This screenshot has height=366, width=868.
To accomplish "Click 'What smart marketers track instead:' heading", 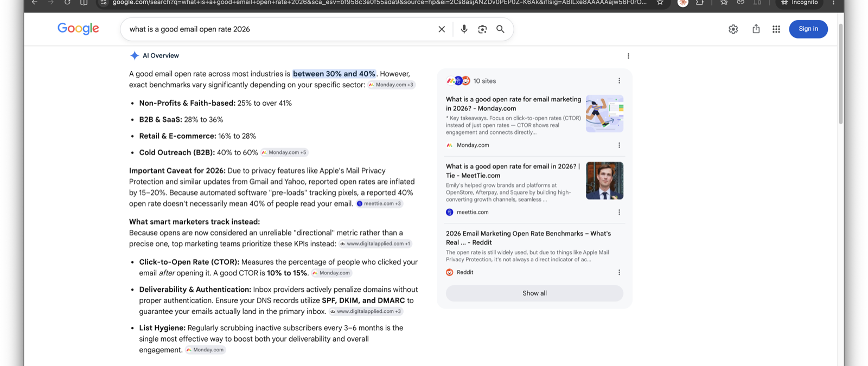I will [x=194, y=222].
